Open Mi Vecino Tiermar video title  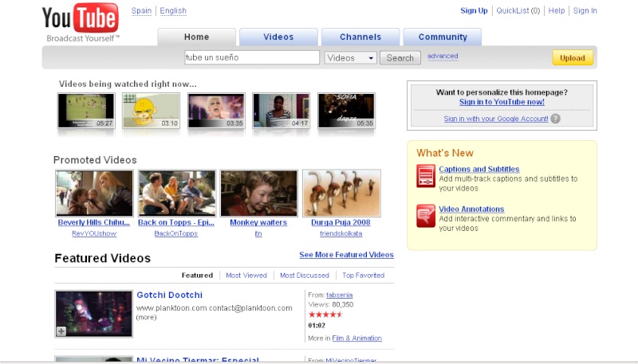pos(198,359)
